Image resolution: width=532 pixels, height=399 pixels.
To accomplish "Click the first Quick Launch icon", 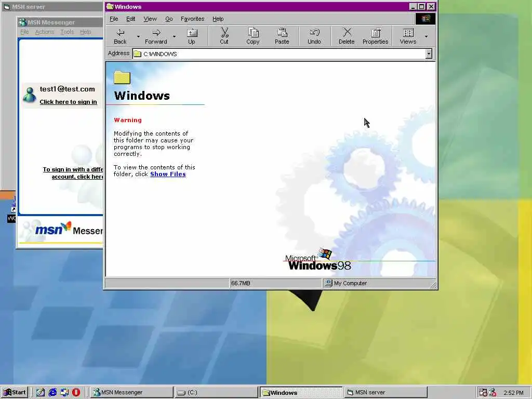I will click(x=41, y=393).
